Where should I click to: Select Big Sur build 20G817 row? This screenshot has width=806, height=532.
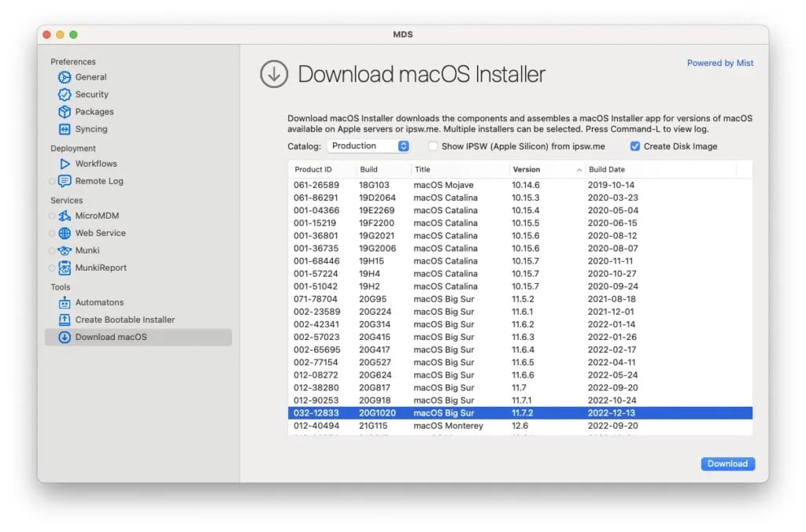(x=520, y=388)
